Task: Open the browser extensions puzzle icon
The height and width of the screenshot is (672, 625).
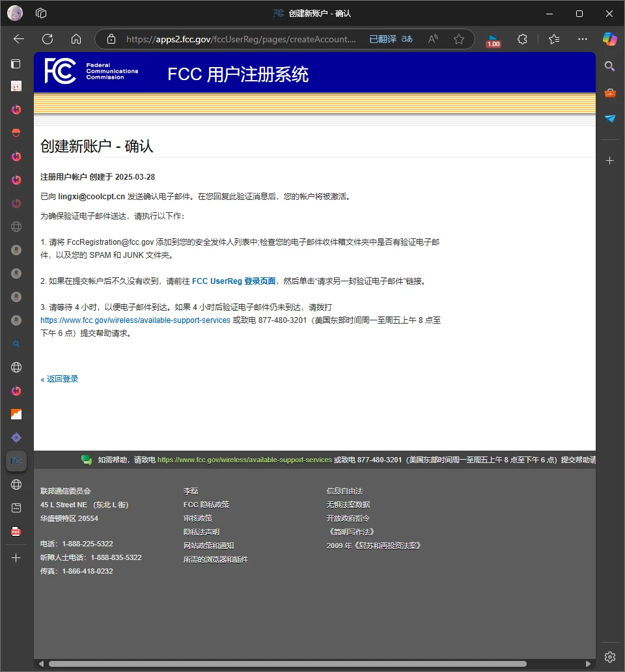Action: [x=522, y=39]
